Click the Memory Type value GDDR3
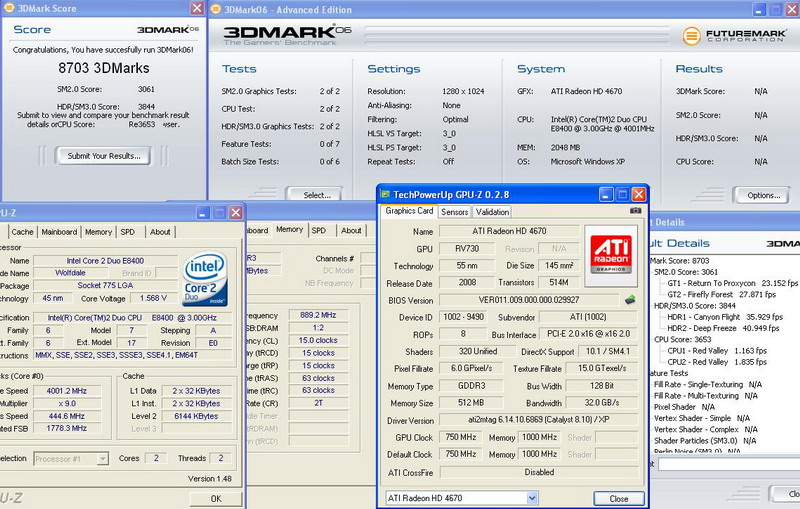Viewport: 800px width, 509px height. 471,386
